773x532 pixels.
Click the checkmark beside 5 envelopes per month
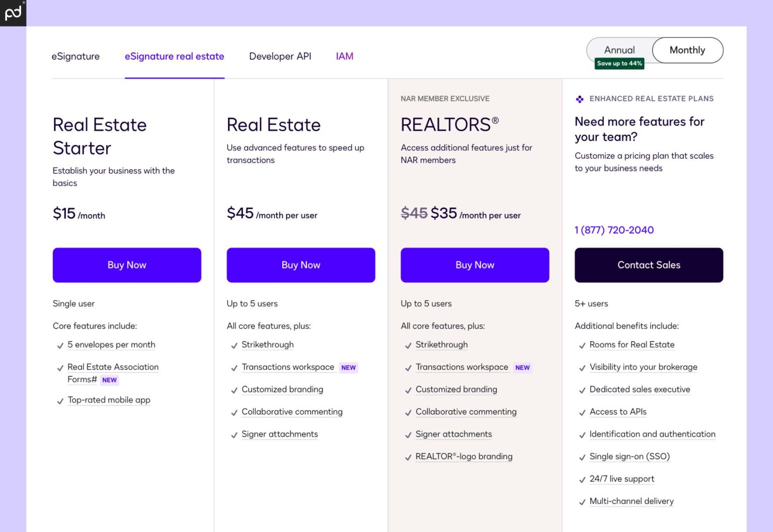(60, 345)
